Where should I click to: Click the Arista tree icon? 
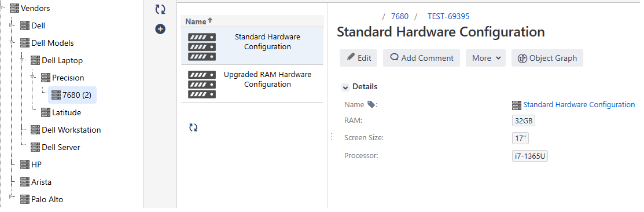point(25,182)
